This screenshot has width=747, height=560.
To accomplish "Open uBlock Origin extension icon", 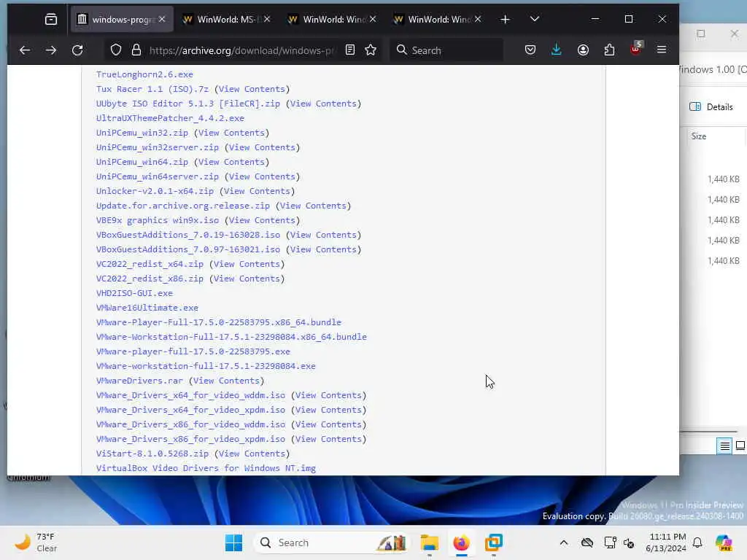I will 636,49.
